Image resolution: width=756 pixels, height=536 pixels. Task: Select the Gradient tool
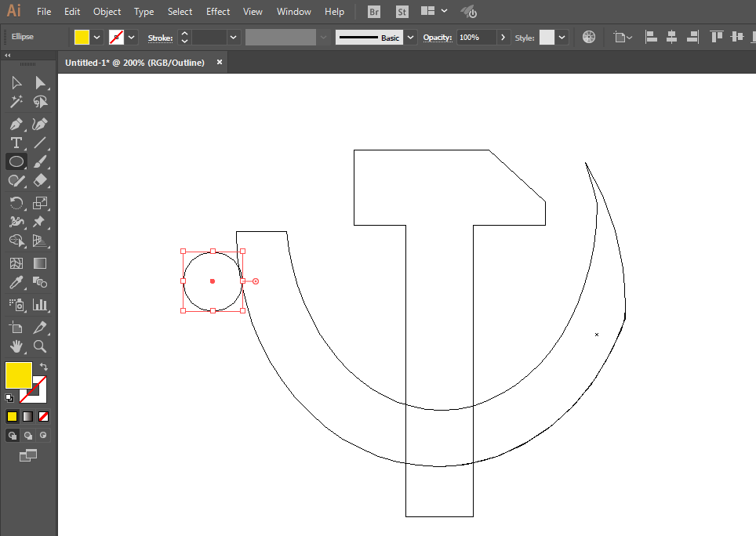[x=40, y=263]
